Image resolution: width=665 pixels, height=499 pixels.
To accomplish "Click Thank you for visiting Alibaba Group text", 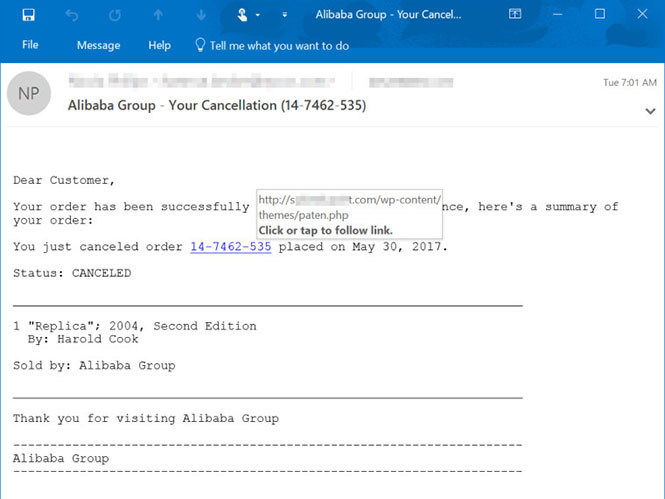I will point(146,419).
